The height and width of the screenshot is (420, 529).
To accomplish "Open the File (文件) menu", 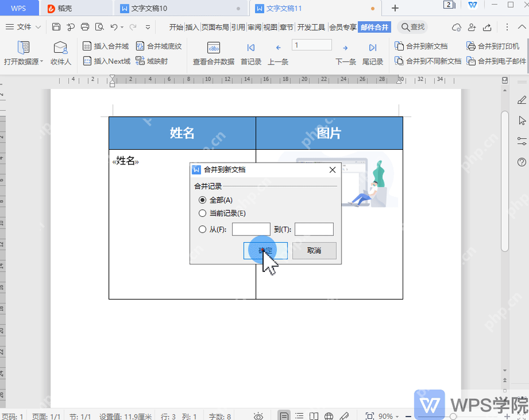I will tap(24, 27).
